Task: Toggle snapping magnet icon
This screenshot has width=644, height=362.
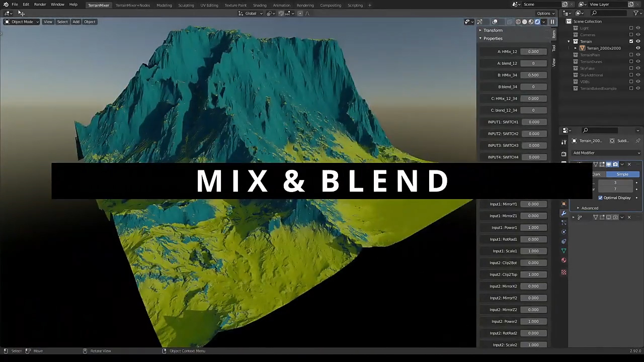Action: pos(281,14)
